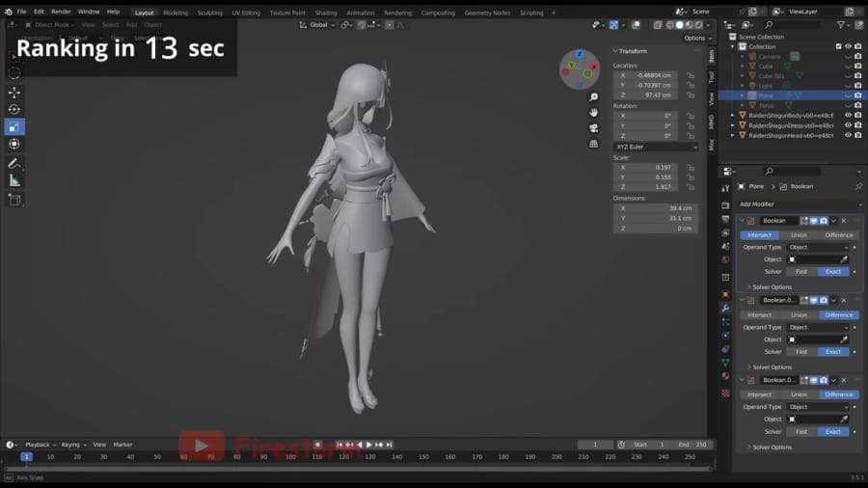The image size is (868, 488).
Task: Click the Play animation button
Action: 369,445
